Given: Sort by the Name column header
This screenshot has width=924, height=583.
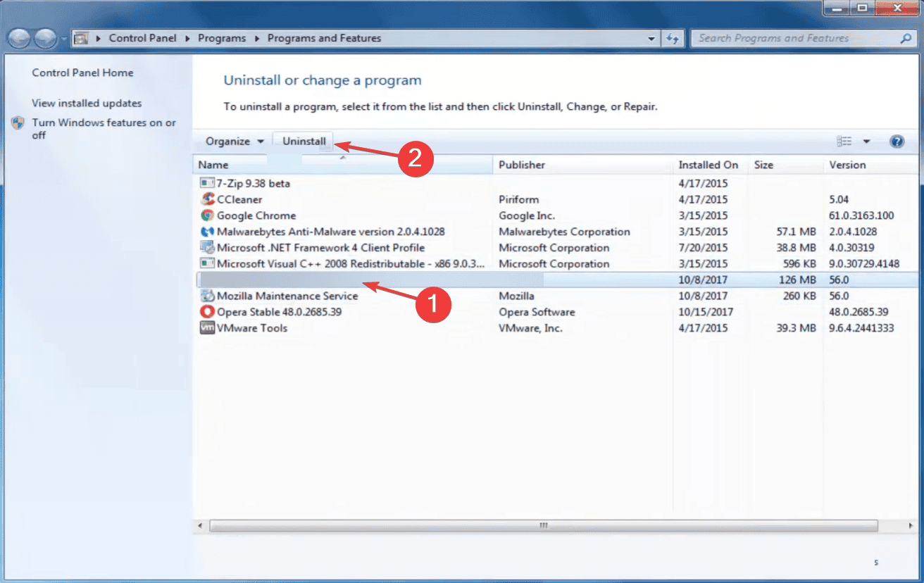Looking at the screenshot, I should 342,165.
